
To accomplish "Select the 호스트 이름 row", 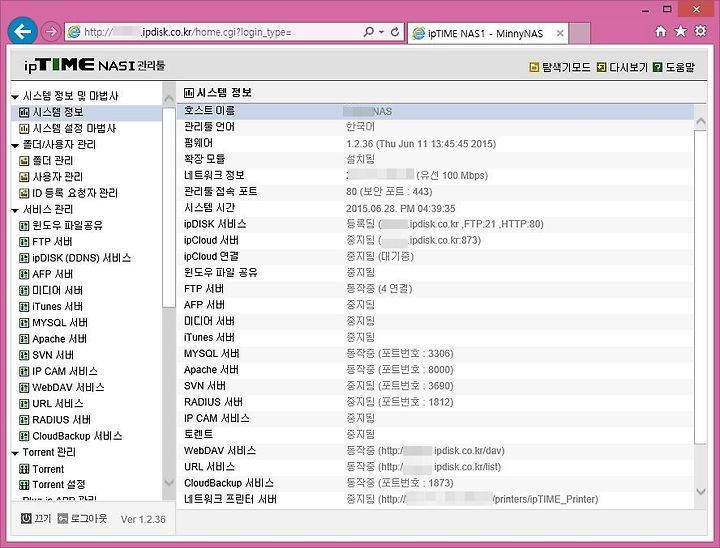I will click(435, 111).
